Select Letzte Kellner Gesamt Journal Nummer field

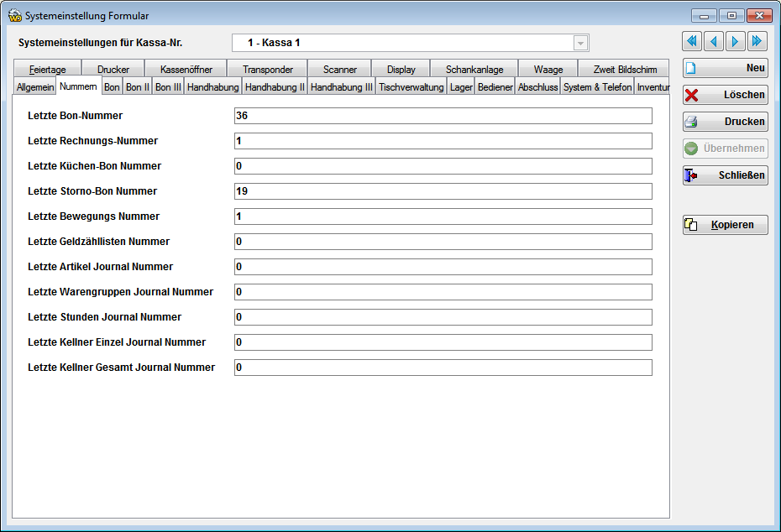pos(443,368)
